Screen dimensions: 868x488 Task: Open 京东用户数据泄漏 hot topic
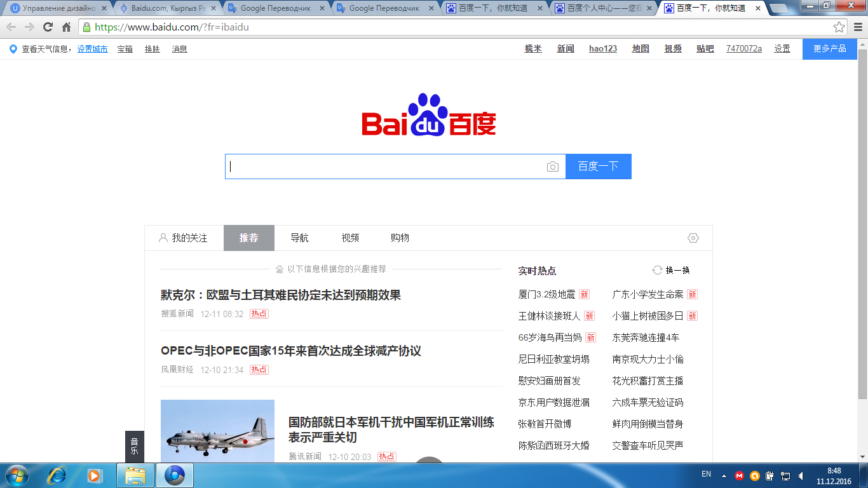pyautogui.click(x=554, y=402)
